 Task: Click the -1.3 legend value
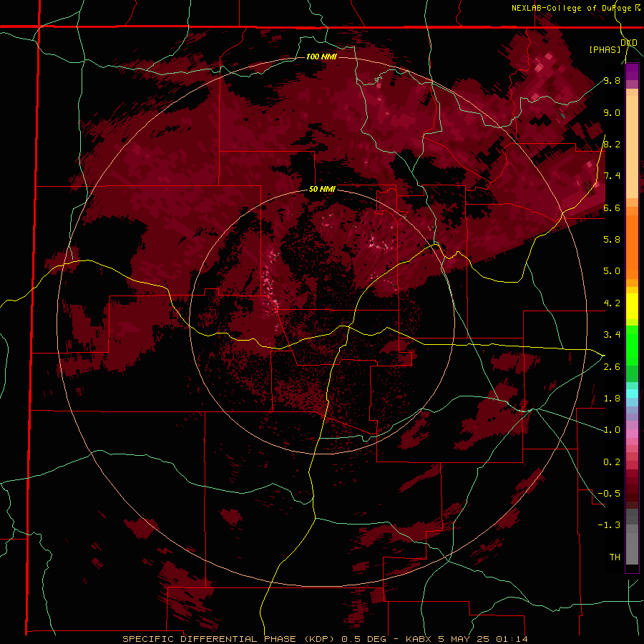pos(609,525)
